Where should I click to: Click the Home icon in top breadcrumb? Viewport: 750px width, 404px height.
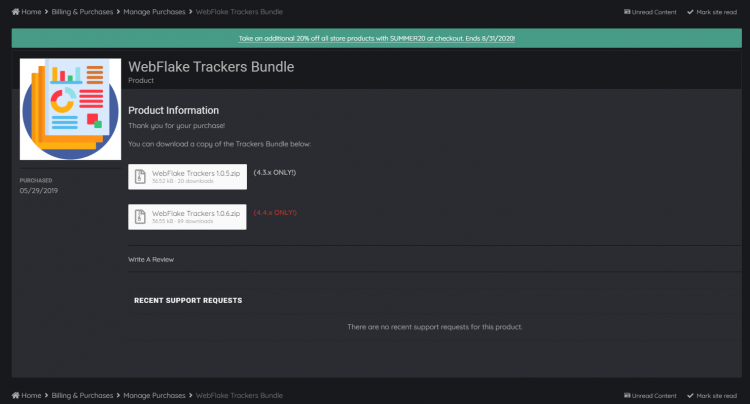pyautogui.click(x=15, y=12)
